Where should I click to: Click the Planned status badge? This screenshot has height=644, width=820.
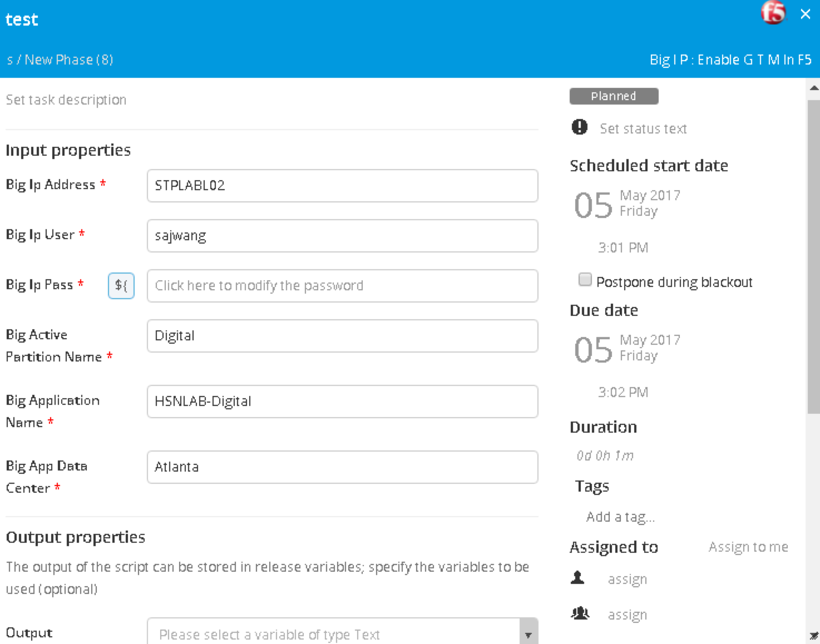(614, 96)
